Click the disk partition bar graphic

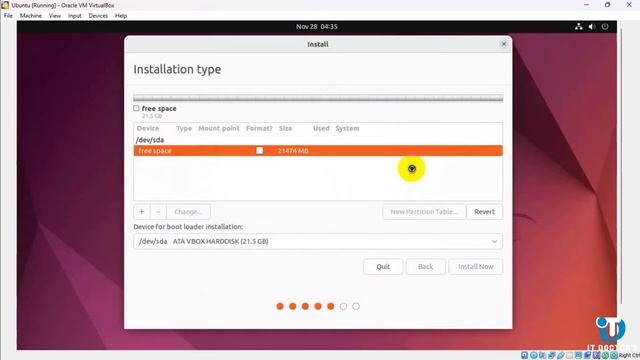tap(318, 98)
